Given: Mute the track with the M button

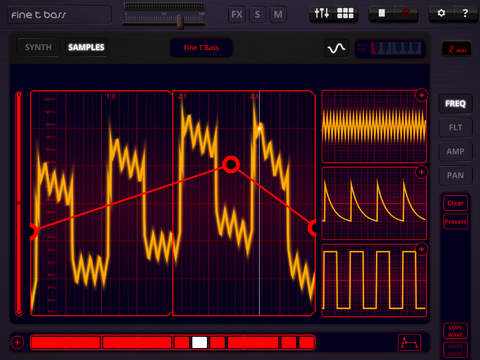Looking at the screenshot, I should click(278, 14).
